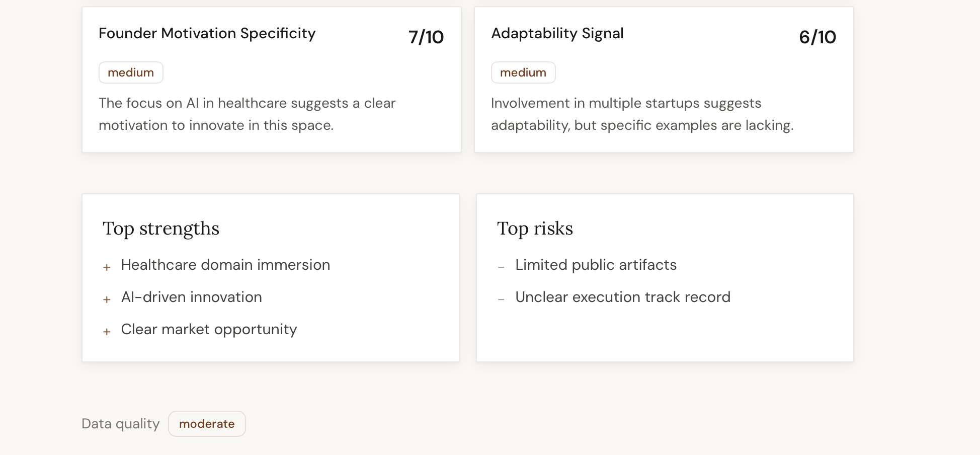Click the medium badge under Adaptability Signal
This screenshot has width=980, height=455.
(x=523, y=72)
